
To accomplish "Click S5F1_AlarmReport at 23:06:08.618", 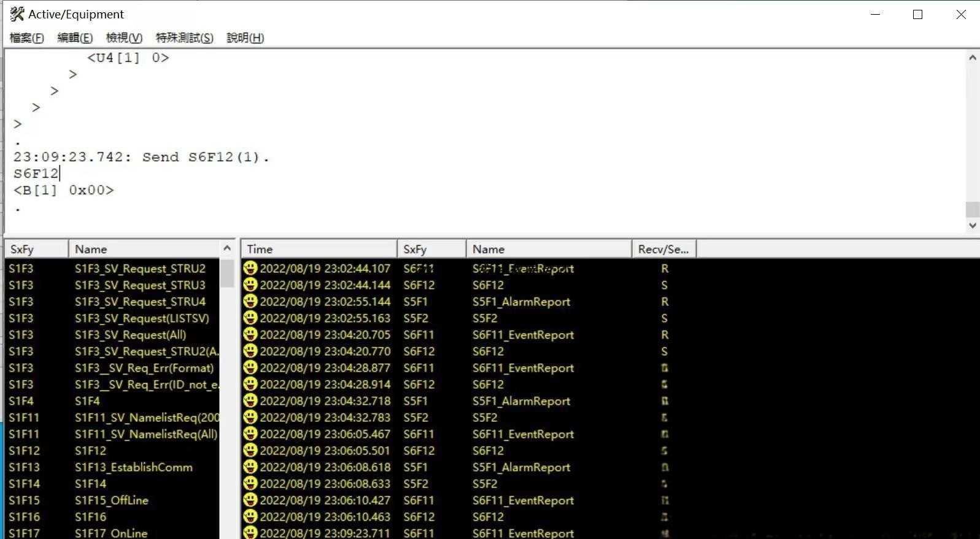I will coord(521,467).
